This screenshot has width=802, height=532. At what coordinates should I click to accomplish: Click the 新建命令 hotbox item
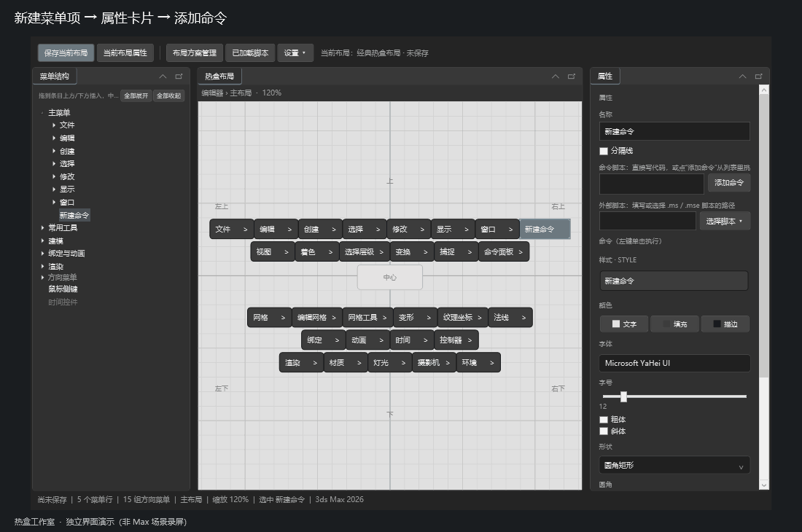[545, 229]
